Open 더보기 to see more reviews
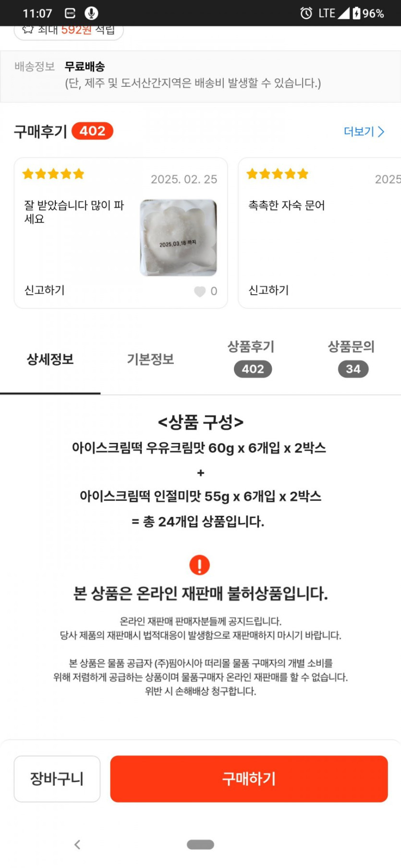 pos(364,131)
